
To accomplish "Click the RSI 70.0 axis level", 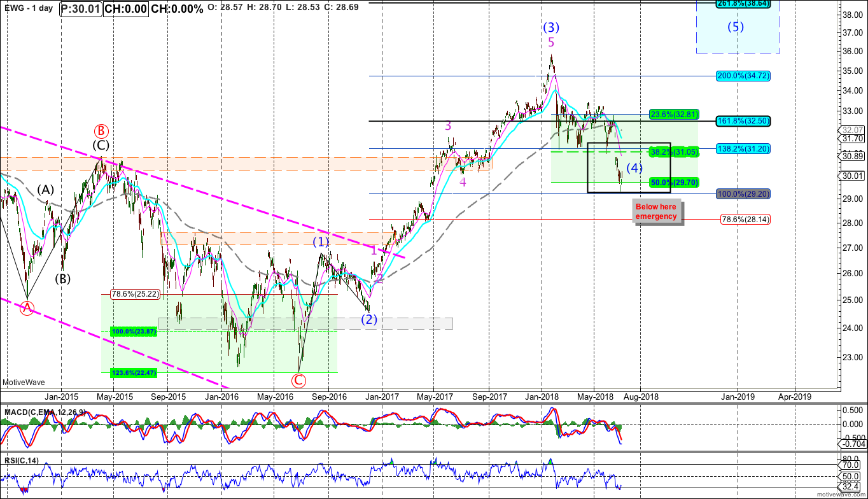I will point(851,465).
